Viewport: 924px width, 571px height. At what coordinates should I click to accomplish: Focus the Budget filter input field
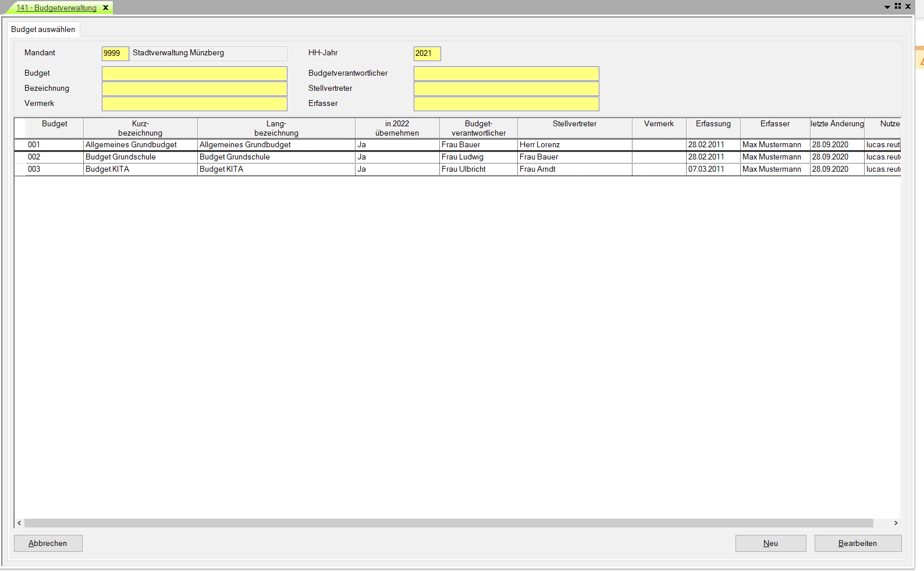point(194,73)
